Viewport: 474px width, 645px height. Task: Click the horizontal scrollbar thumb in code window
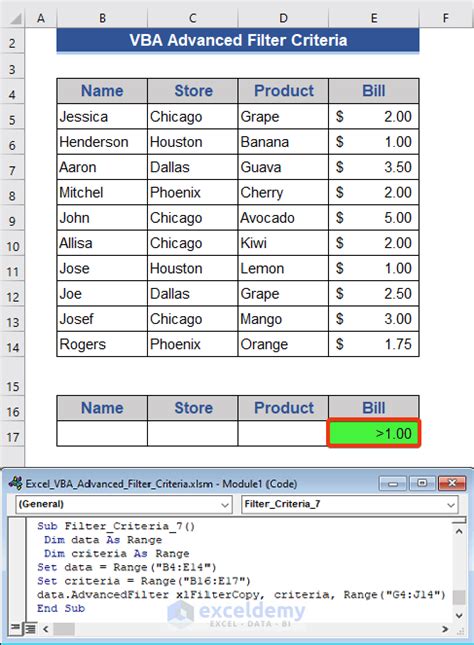[x=63, y=629]
